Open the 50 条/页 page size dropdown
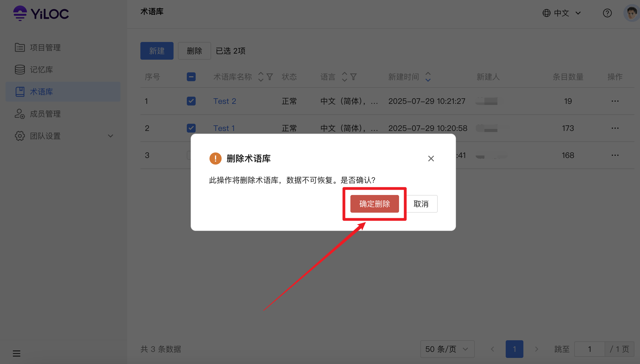 pyautogui.click(x=447, y=349)
